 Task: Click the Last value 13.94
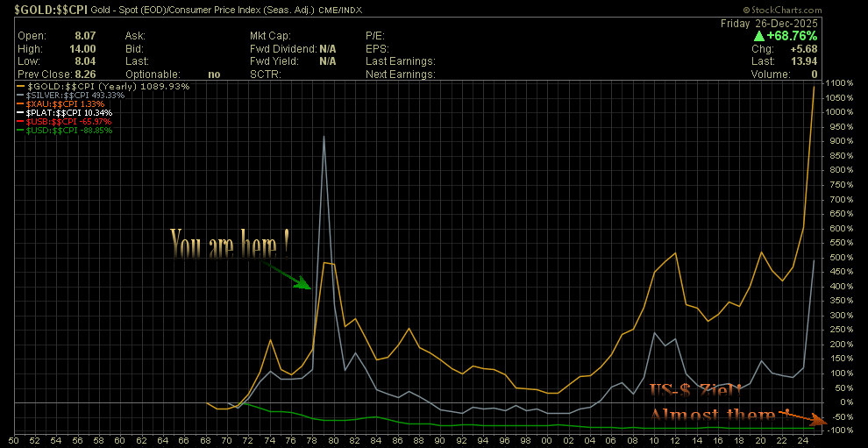(x=805, y=61)
